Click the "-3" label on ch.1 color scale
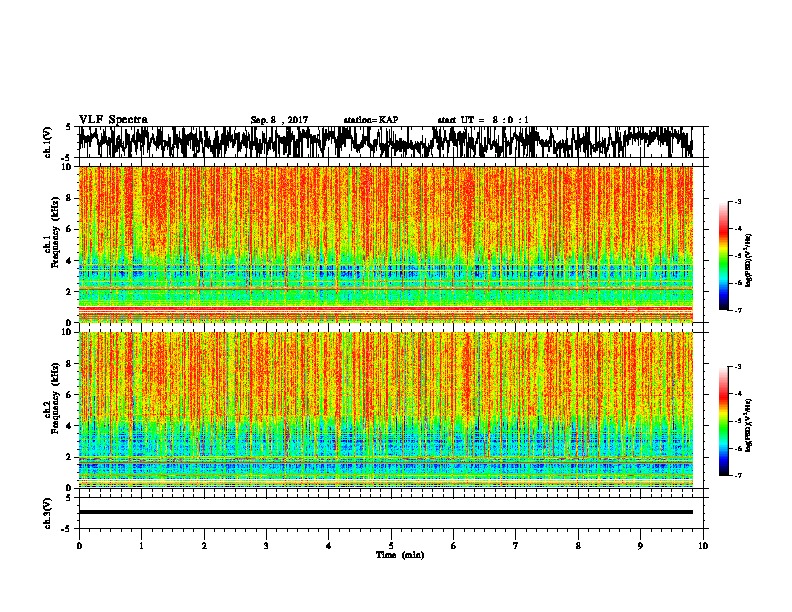Screen dimensions: 792x612 pyautogui.click(x=737, y=201)
